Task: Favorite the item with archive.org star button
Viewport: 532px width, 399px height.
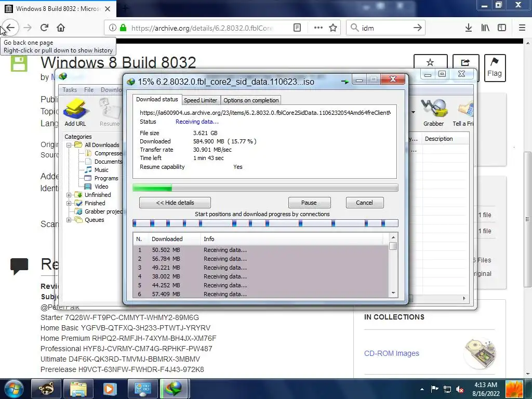Action: point(430,62)
